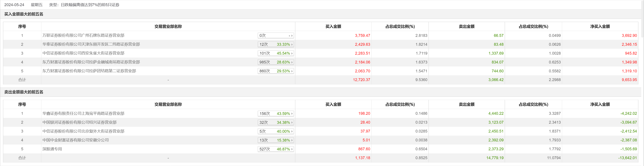This screenshot has height=166, width=644.
Task: Click 华泰证券天津东丽开发区二纬路营业部 name
Action: [x=91, y=44]
